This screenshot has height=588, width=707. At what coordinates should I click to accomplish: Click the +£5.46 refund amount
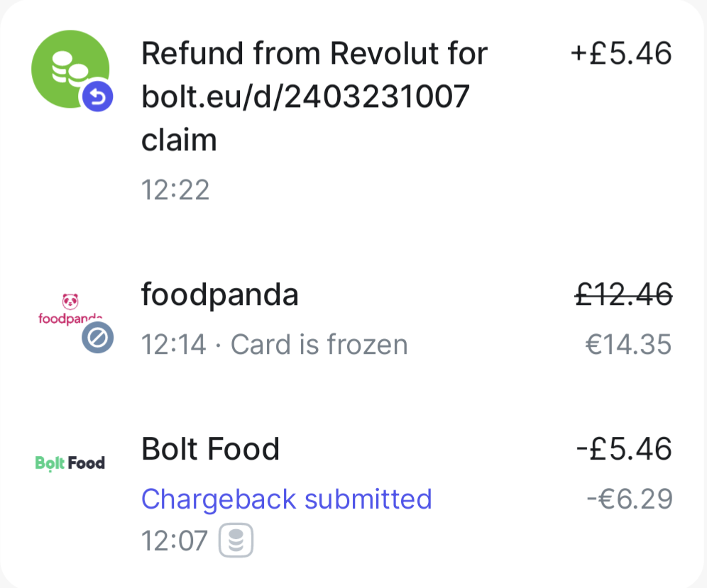pyautogui.click(x=620, y=53)
